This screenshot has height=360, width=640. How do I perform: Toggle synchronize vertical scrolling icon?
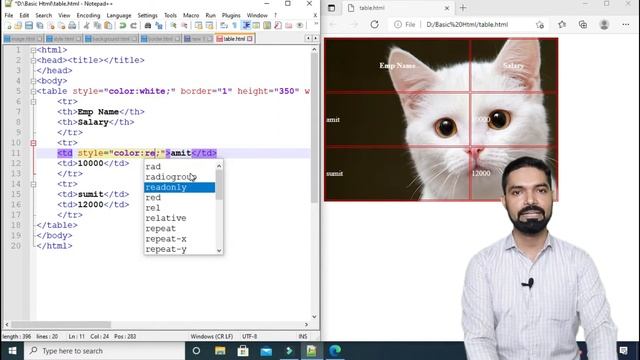(199, 25)
